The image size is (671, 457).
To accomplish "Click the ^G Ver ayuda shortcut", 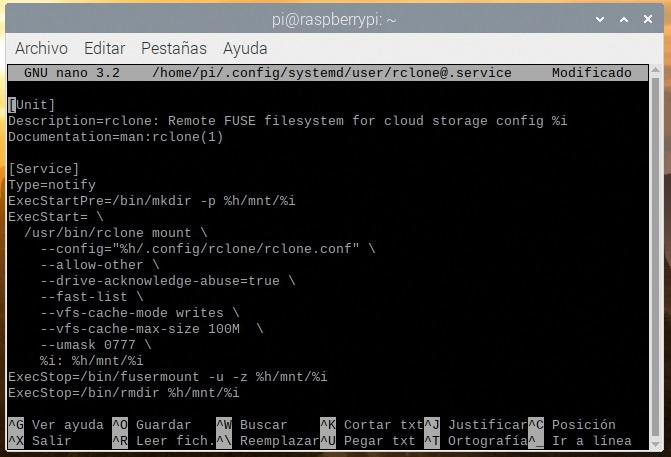I will [56, 425].
